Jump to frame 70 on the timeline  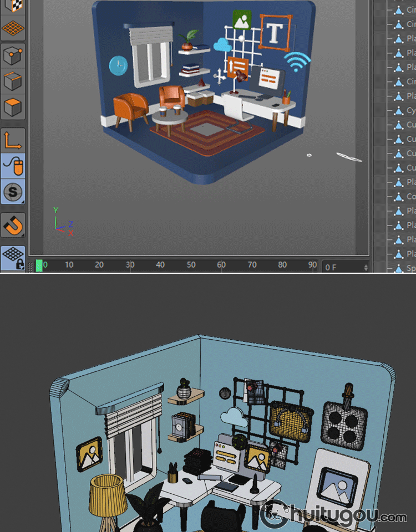[252, 265]
